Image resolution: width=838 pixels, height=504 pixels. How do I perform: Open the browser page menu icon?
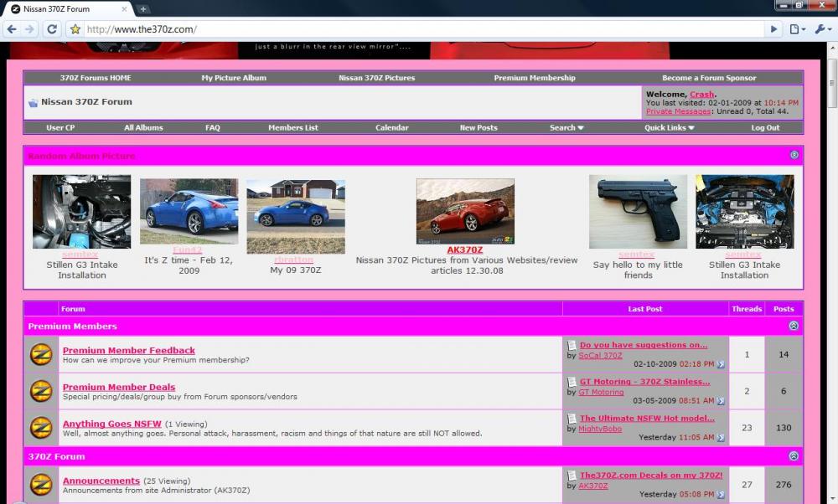pos(797,28)
